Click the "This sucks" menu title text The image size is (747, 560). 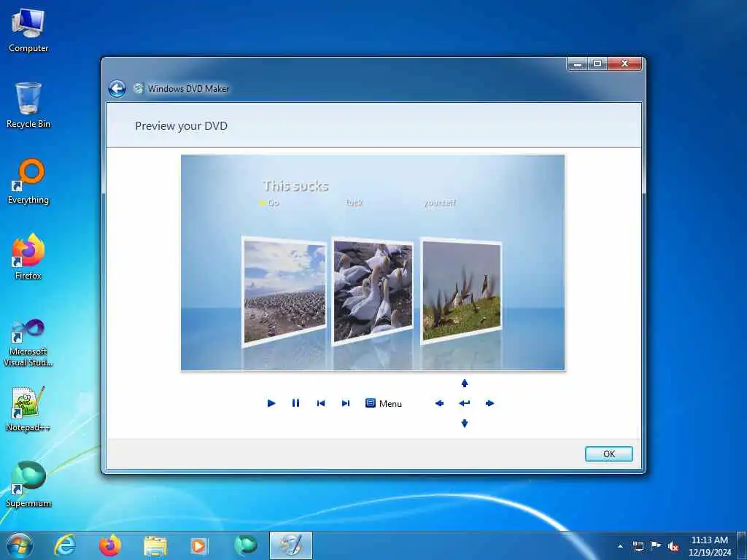click(x=296, y=186)
